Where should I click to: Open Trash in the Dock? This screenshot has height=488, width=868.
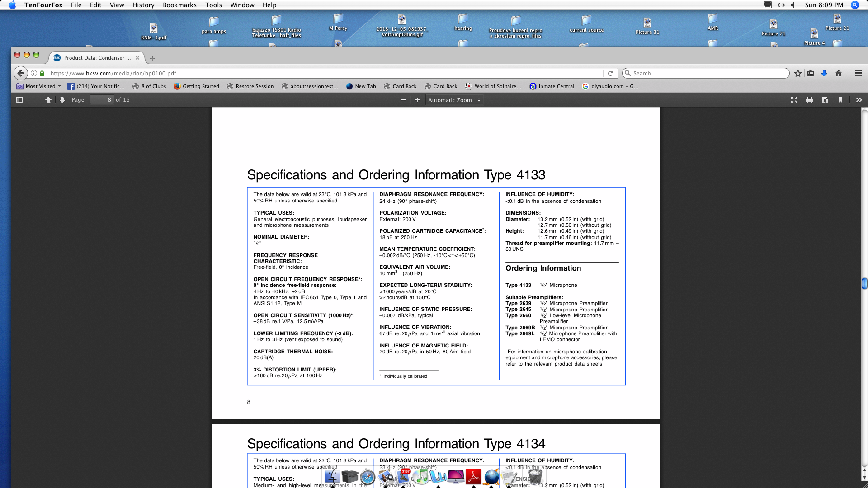535,477
